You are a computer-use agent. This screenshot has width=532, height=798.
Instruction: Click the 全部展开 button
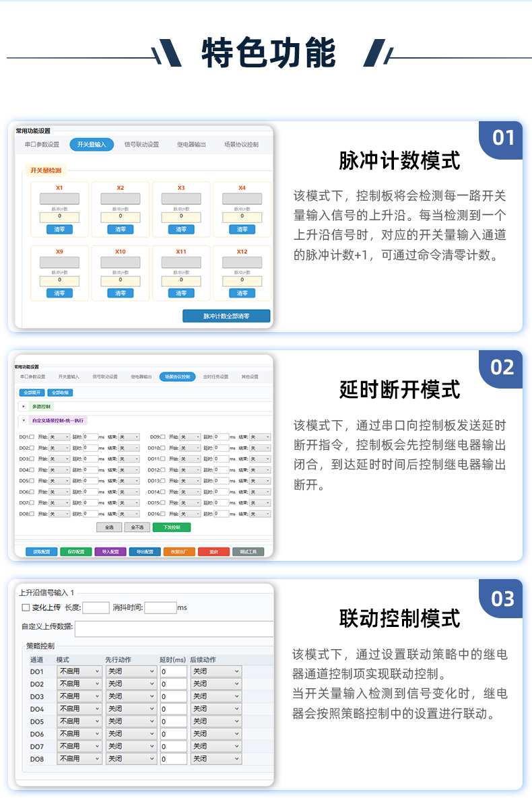pos(32,393)
